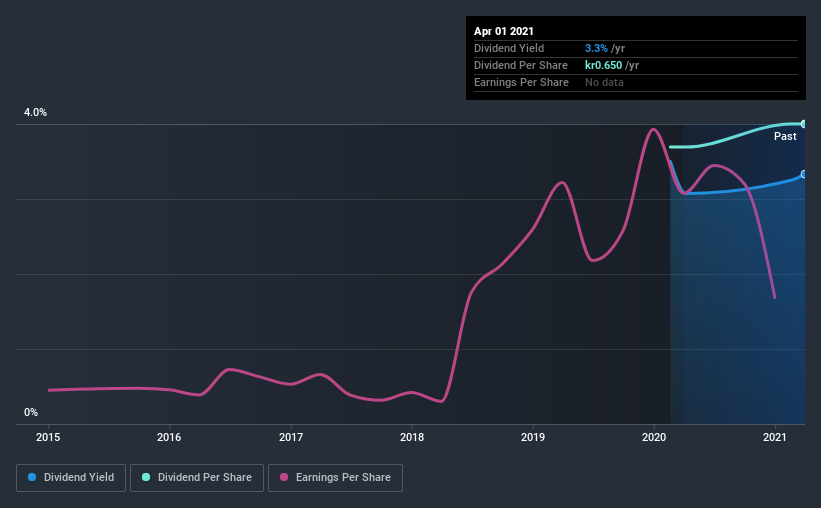Toggle the Dividend Per Share legend button
The height and width of the screenshot is (508, 821).
coord(197,478)
